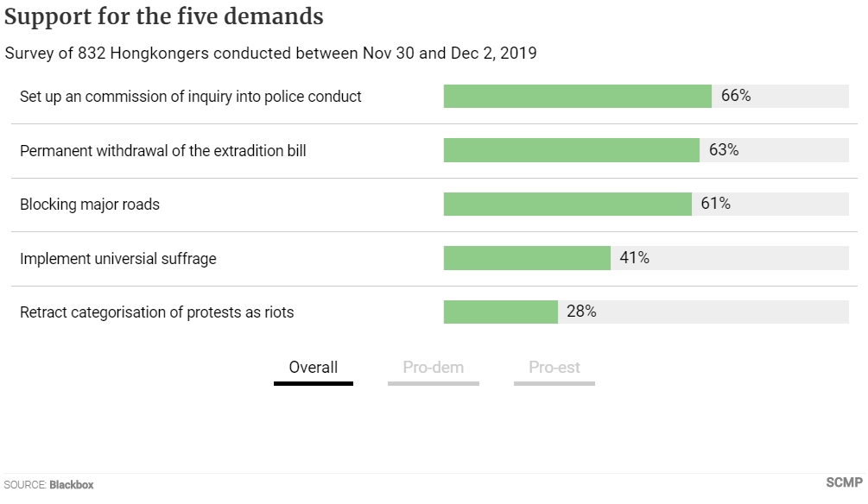The width and height of the screenshot is (868, 504).
Task: Click 'Permanent withdrawal of the extradition bill' label
Action: [162, 151]
